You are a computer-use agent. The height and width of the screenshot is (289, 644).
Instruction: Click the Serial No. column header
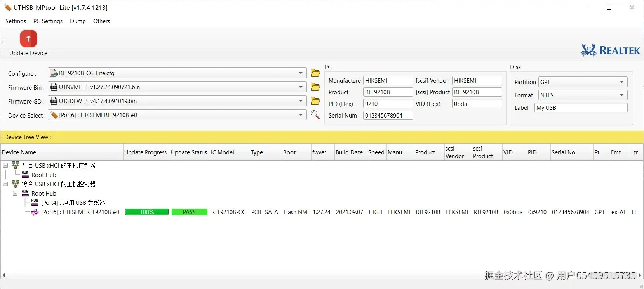[x=572, y=152]
